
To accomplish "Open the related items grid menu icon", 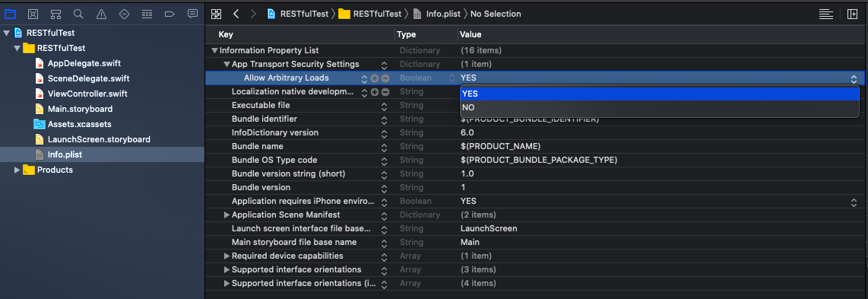I will click(217, 14).
